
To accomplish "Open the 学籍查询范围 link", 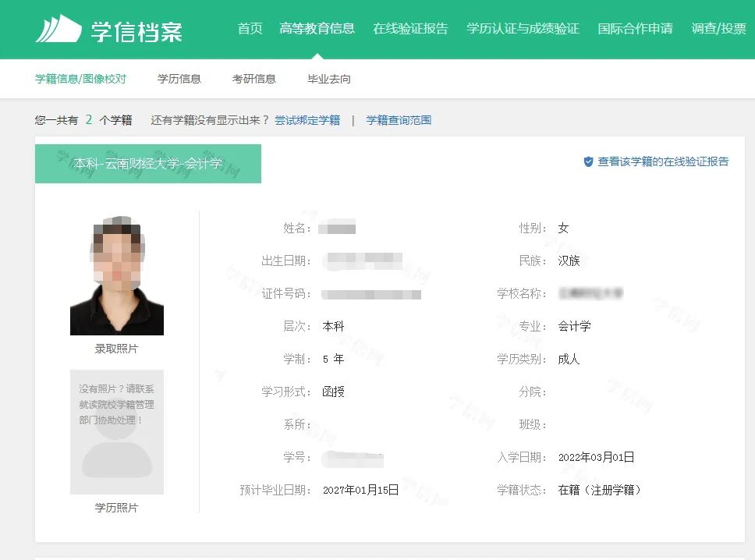I will [399, 120].
